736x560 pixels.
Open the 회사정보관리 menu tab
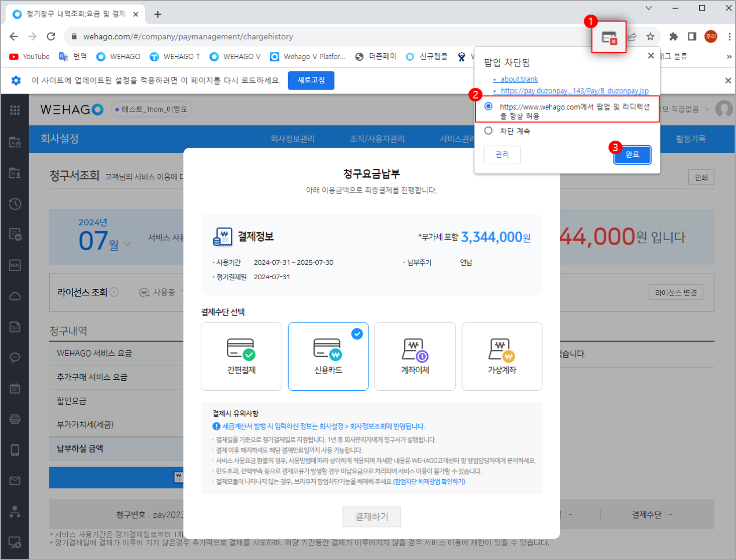click(x=292, y=139)
